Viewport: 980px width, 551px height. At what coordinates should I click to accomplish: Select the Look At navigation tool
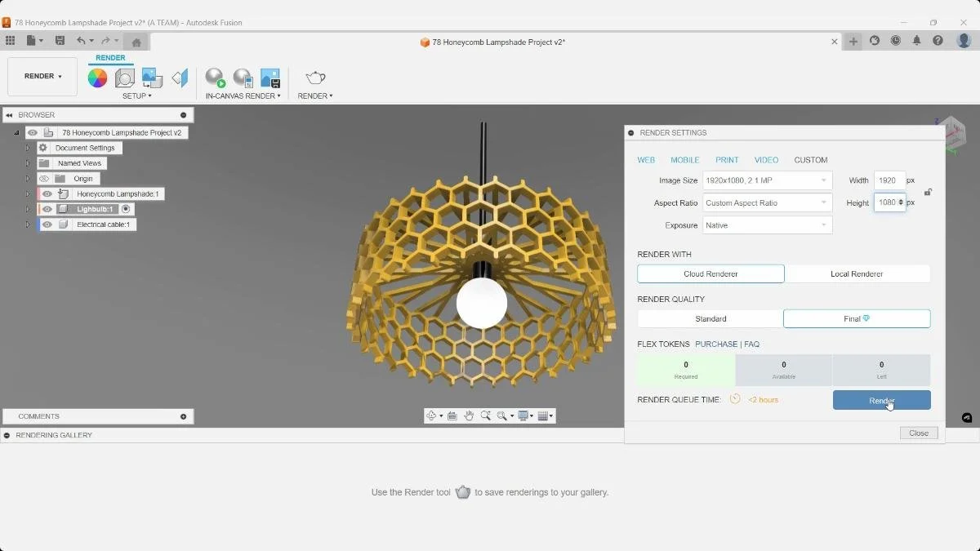tap(452, 416)
